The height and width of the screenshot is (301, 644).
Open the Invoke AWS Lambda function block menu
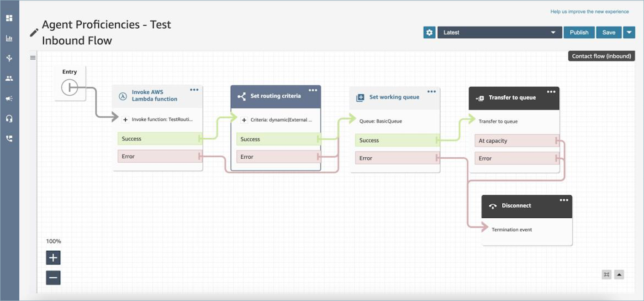point(194,90)
